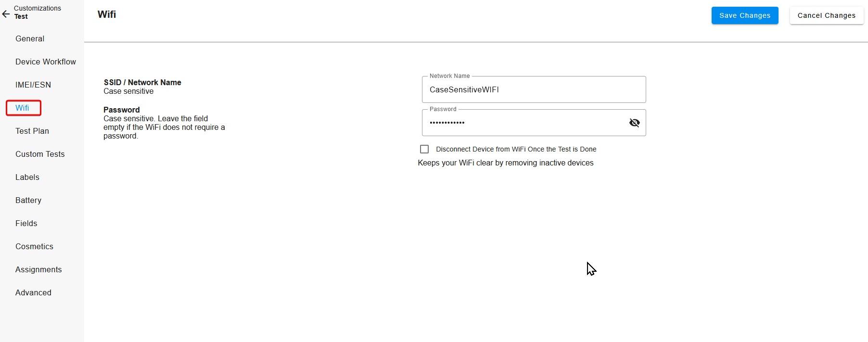Open Labels settings
The image size is (868, 342).
click(27, 177)
